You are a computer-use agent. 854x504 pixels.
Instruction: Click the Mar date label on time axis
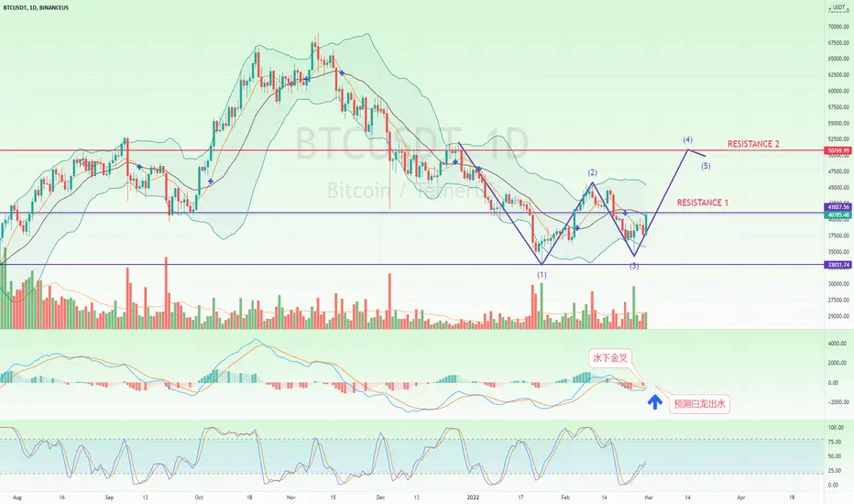tap(648, 498)
